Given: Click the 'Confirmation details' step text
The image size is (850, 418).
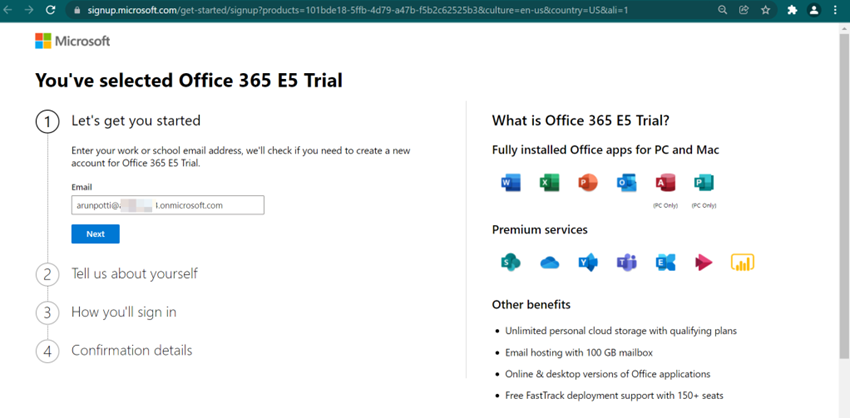Looking at the screenshot, I should point(132,350).
